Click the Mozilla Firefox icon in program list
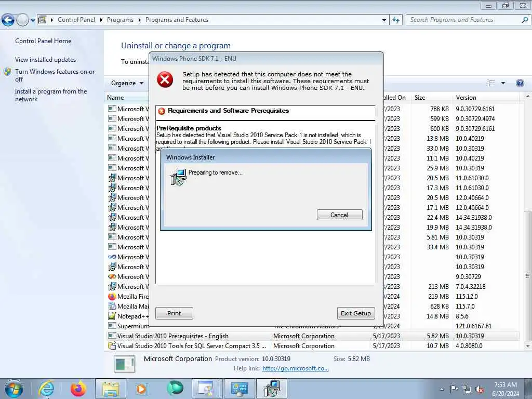Screen dimensions: 532x399 coord(112,297)
